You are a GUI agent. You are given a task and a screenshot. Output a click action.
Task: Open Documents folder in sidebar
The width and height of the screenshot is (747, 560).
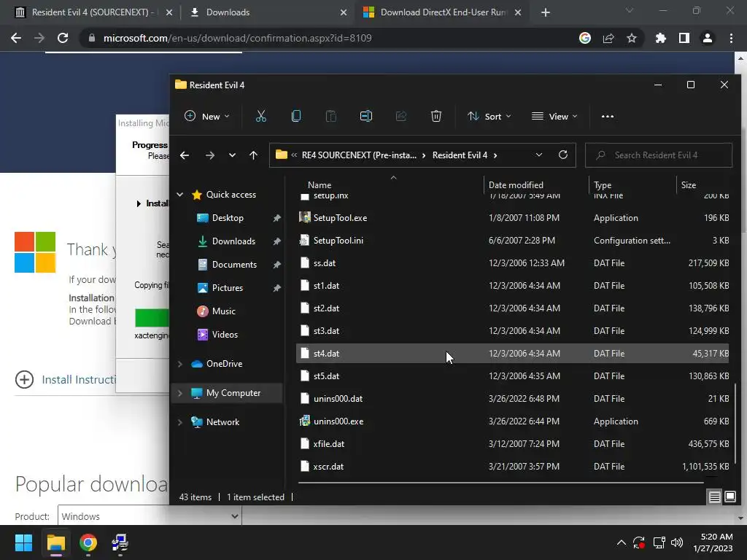(x=234, y=264)
